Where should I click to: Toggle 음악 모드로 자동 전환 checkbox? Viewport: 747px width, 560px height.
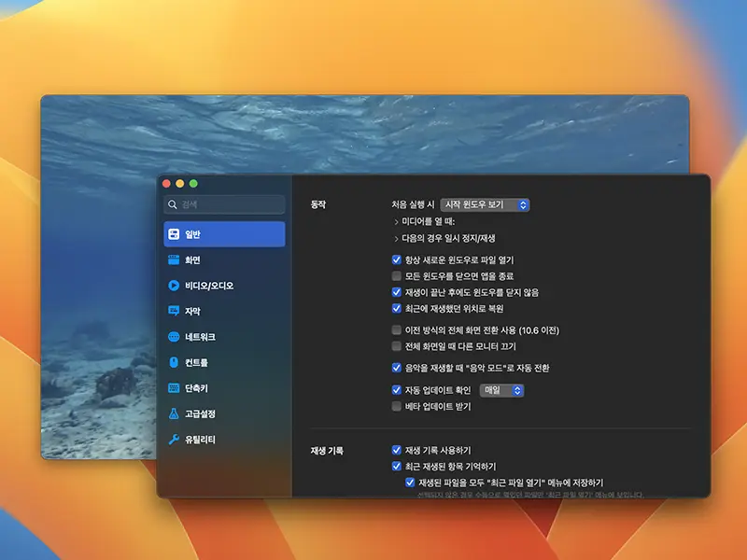tap(396, 368)
